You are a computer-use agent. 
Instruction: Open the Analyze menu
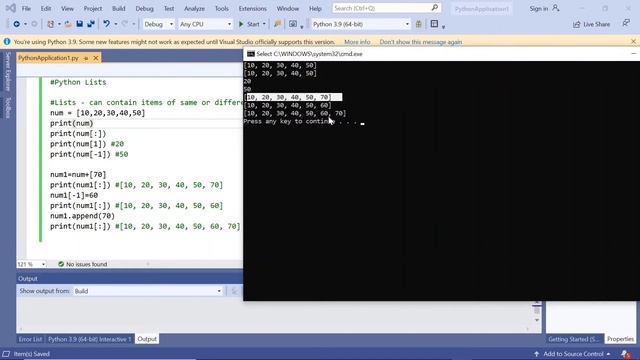coord(194,8)
